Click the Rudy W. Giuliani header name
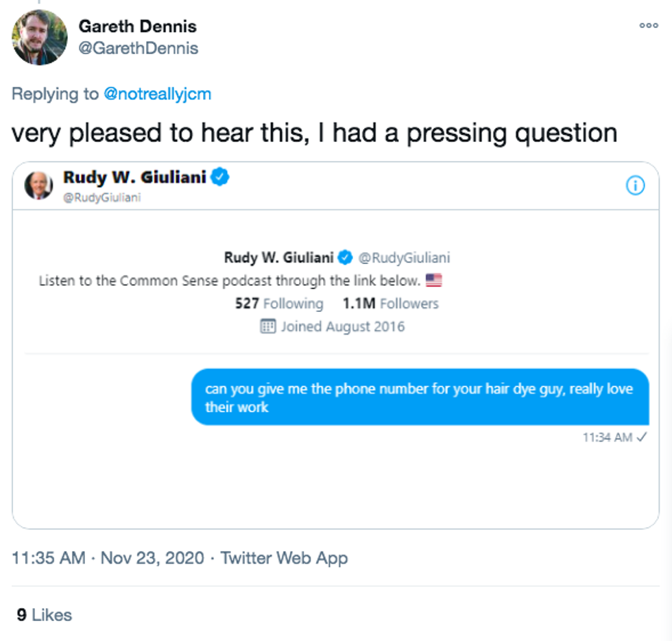 tap(134, 177)
